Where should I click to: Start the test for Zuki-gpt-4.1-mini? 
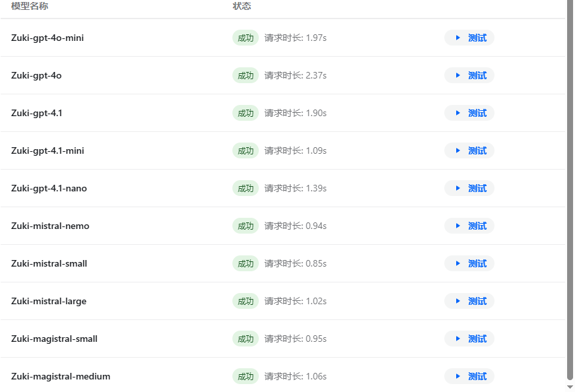click(x=469, y=150)
